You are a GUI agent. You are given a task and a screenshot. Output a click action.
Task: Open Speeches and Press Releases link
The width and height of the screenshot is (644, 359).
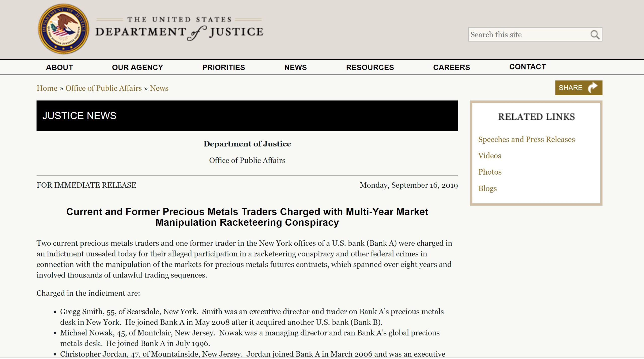pos(526,139)
